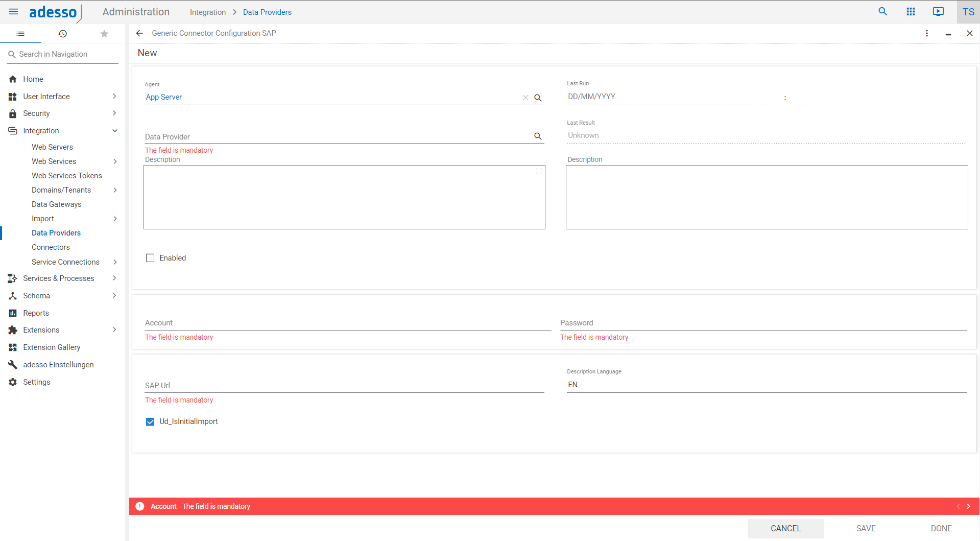Expand the Import submenu chevron

coord(115,219)
